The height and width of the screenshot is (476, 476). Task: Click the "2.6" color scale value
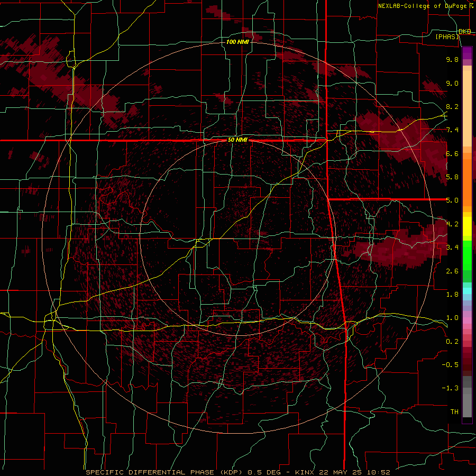[452, 271]
